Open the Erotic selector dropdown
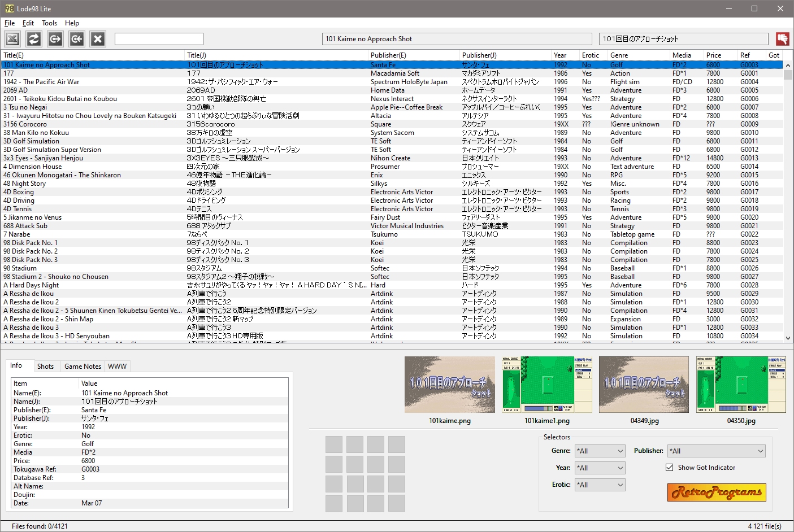This screenshot has width=794, height=532. [600, 485]
